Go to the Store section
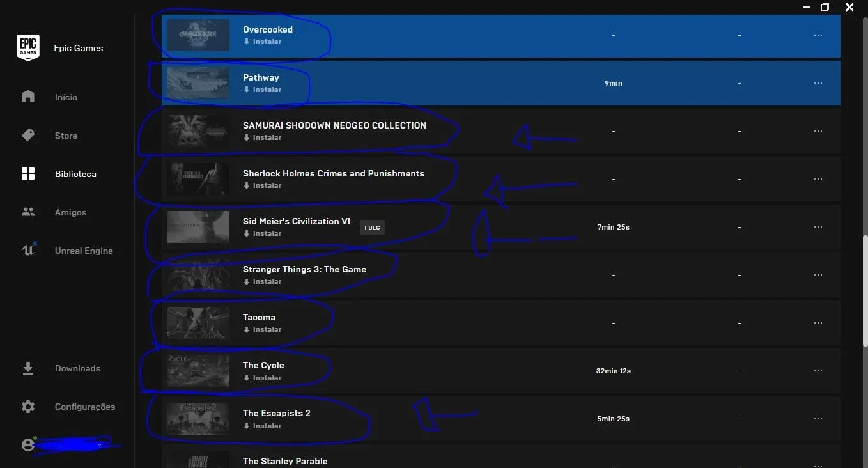This screenshot has height=468, width=868. [x=66, y=136]
